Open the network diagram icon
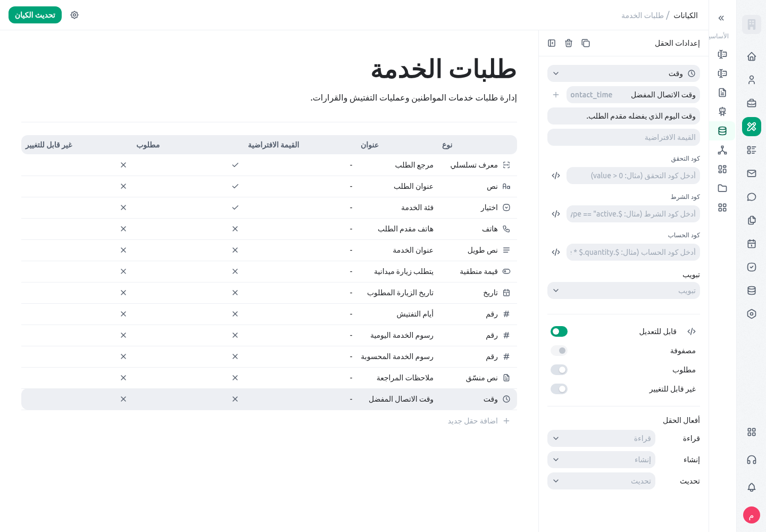Screen dimensions: 766x532 722,150
